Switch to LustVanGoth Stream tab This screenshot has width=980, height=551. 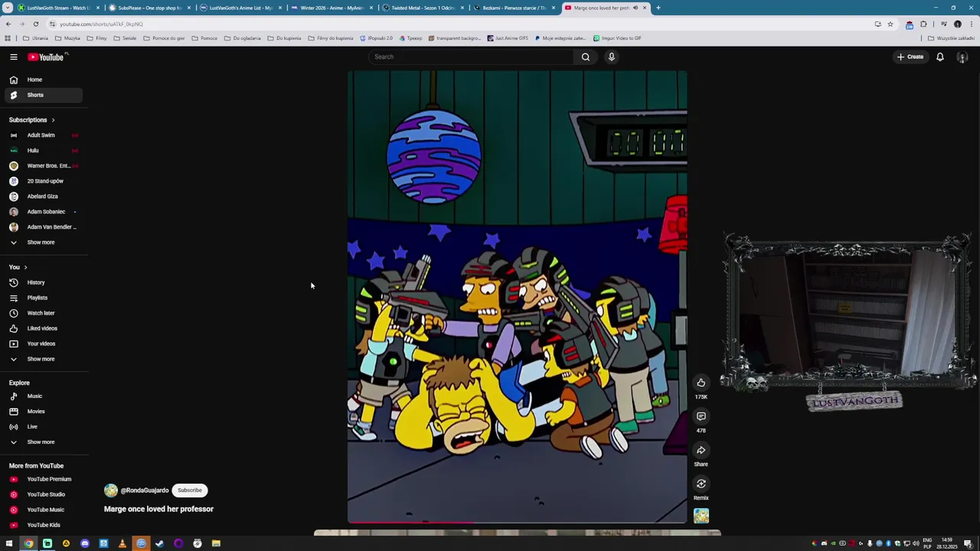point(59,8)
